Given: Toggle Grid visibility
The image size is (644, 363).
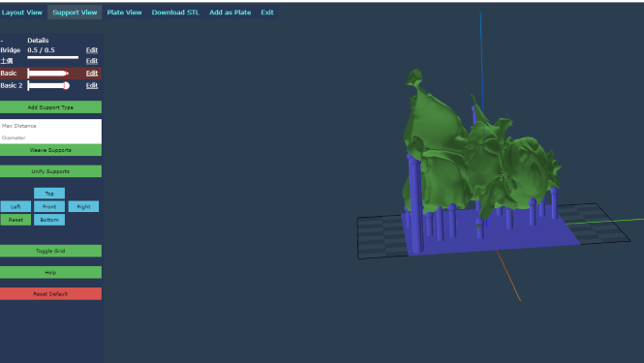Looking at the screenshot, I should (51, 251).
